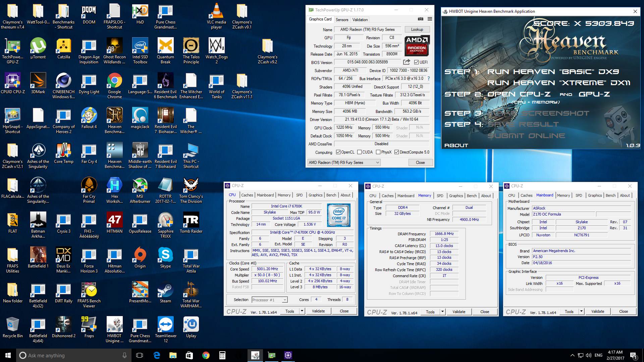Launch Origin desktop icon

(x=140, y=258)
